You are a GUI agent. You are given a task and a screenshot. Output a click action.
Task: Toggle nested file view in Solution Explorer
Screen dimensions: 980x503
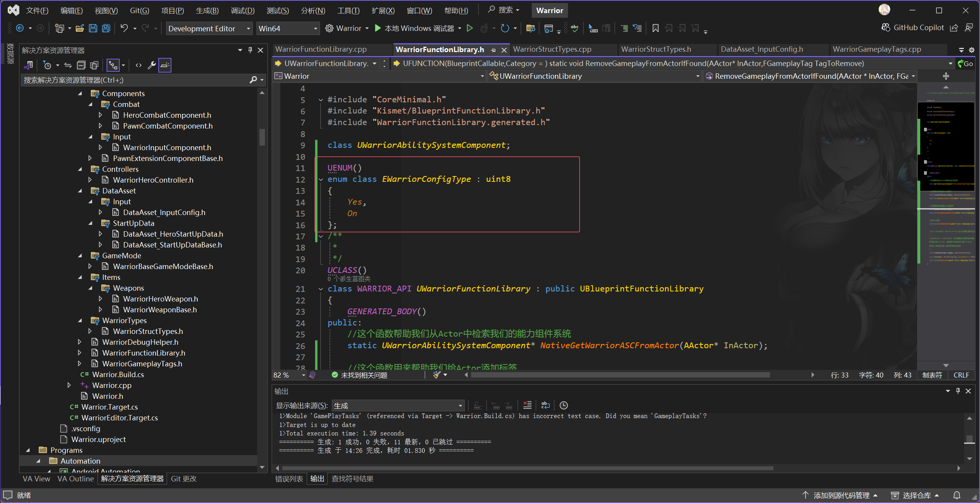click(113, 65)
